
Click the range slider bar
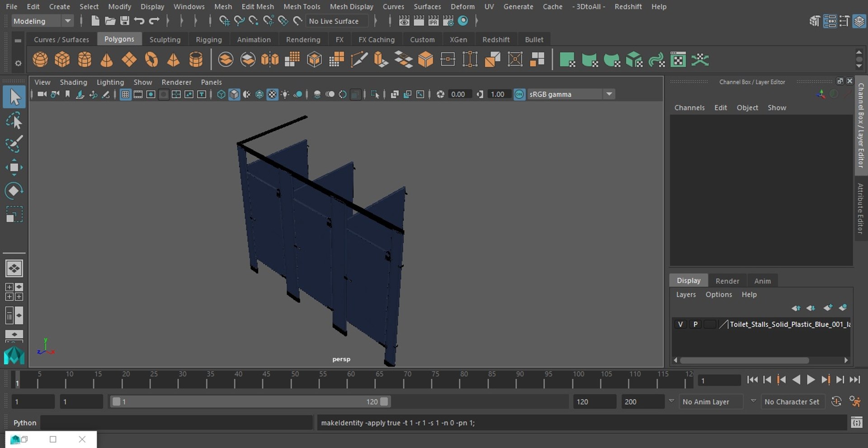tap(250, 401)
